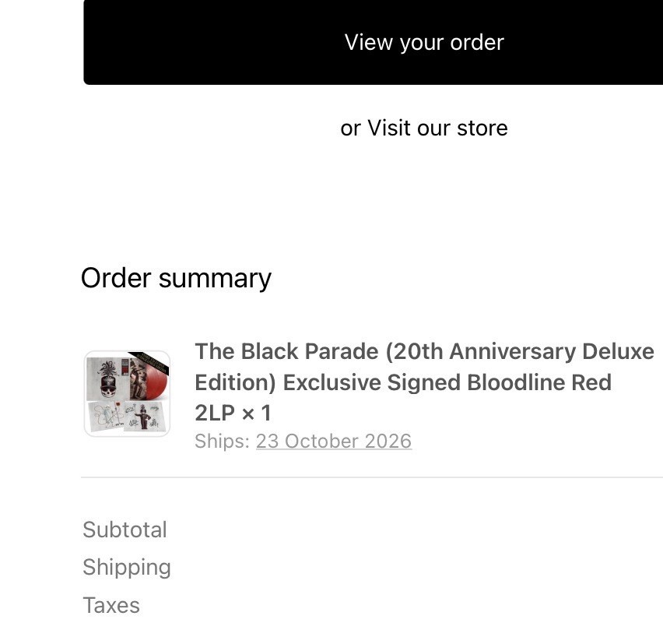Click the 2LP × 1 quantity text
Viewport: 663px width, 644px height.
point(233,413)
